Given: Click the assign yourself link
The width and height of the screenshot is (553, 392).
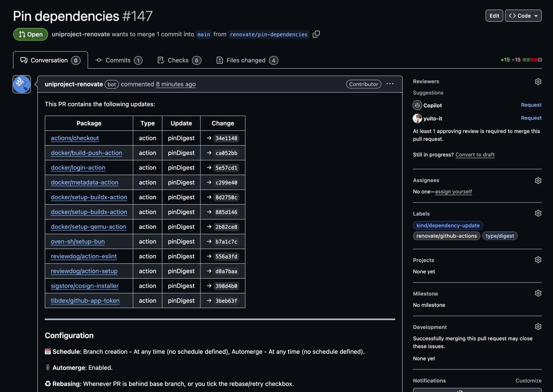Looking at the screenshot, I should coord(453,192).
